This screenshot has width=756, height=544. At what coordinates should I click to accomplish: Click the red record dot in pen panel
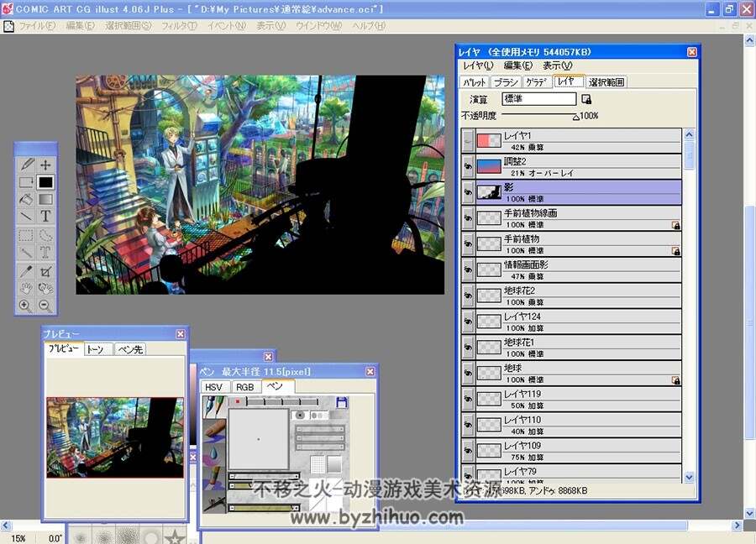(x=237, y=401)
